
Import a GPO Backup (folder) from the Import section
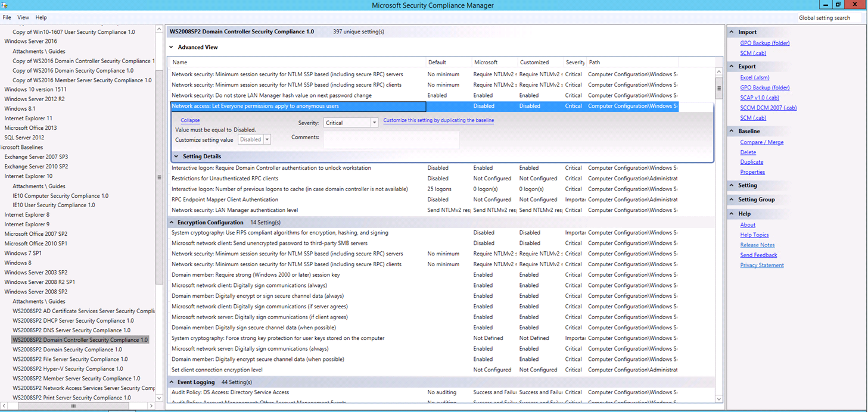click(765, 43)
